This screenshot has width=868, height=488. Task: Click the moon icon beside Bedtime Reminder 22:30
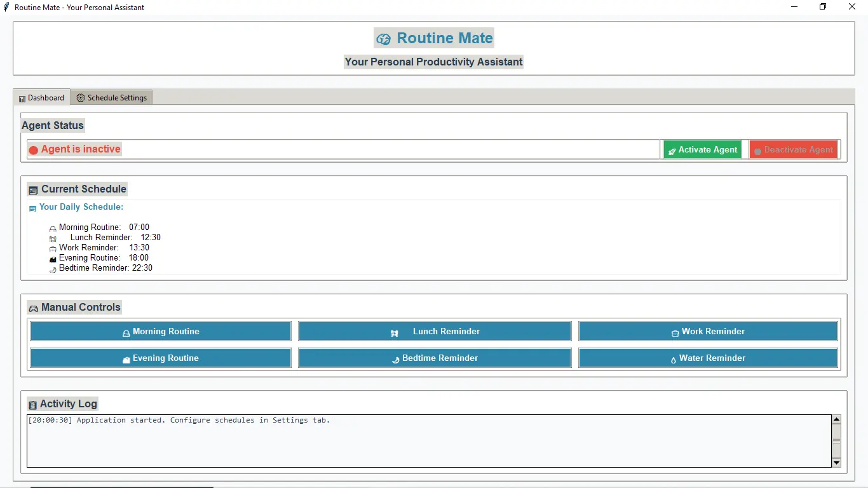click(x=53, y=269)
